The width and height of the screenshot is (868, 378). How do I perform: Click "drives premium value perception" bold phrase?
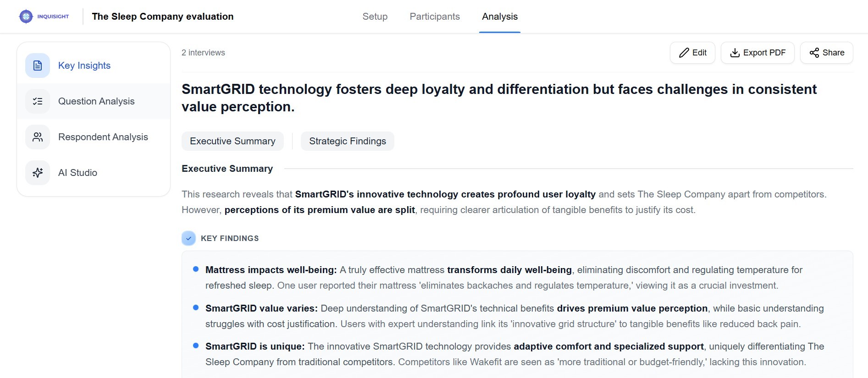pos(632,308)
